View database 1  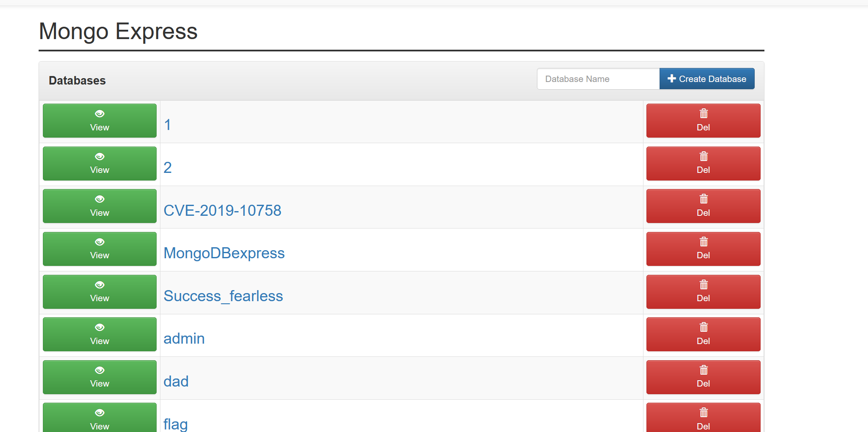[100, 121]
